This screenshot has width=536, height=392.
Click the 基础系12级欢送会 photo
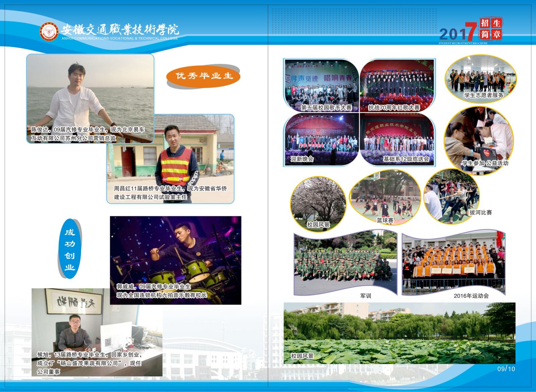[x=397, y=139]
